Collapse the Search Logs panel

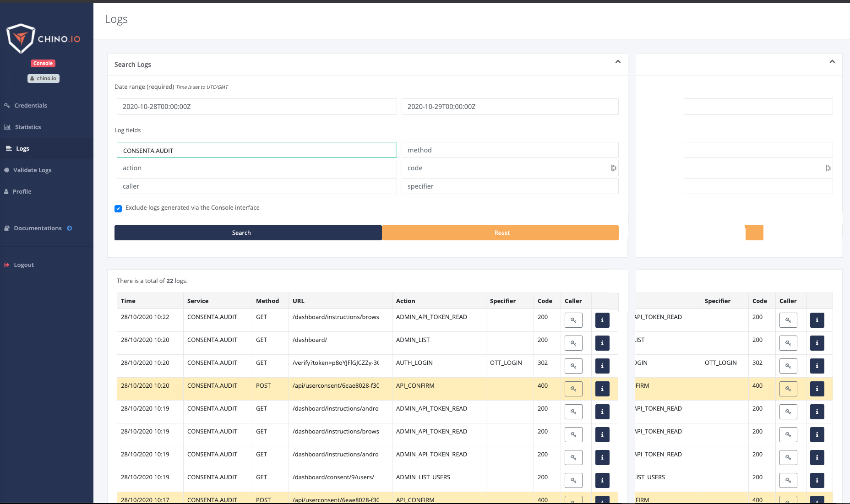click(x=618, y=62)
